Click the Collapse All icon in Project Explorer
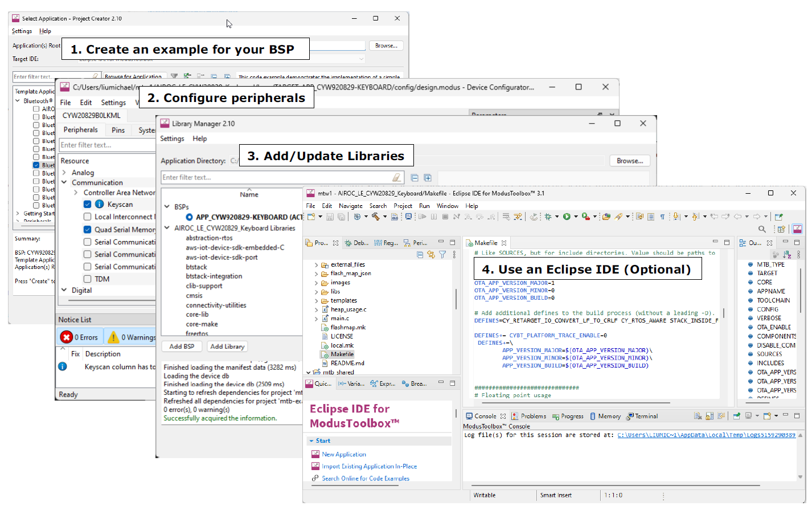 (x=420, y=255)
